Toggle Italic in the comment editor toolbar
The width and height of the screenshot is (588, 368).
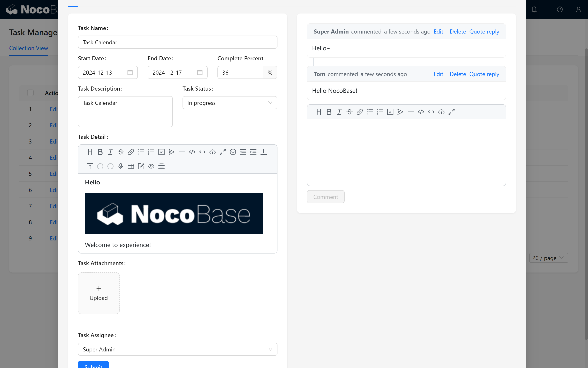[339, 112]
